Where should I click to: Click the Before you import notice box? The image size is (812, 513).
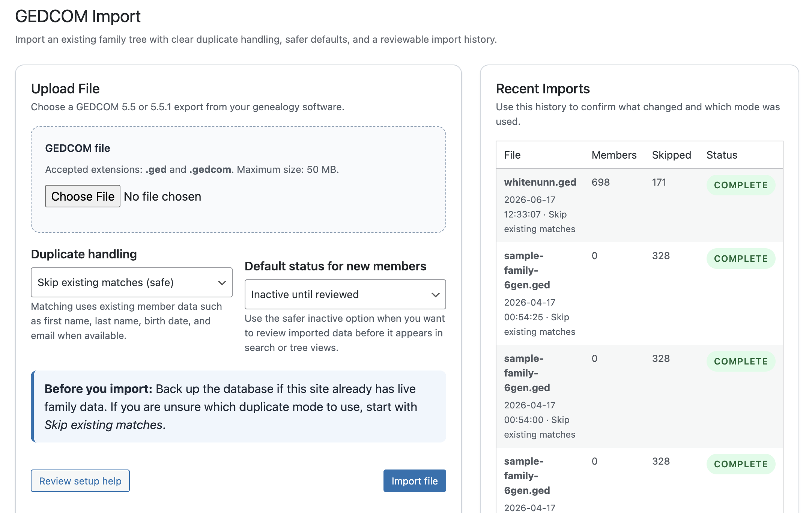pyautogui.click(x=238, y=406)
